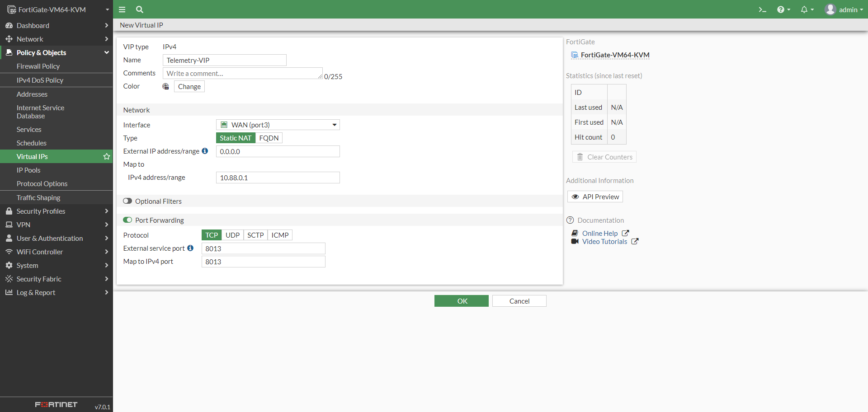Click the External IP address info icon
The height and width of the screenshot is (412, 868).
click(x=205, y=151)
